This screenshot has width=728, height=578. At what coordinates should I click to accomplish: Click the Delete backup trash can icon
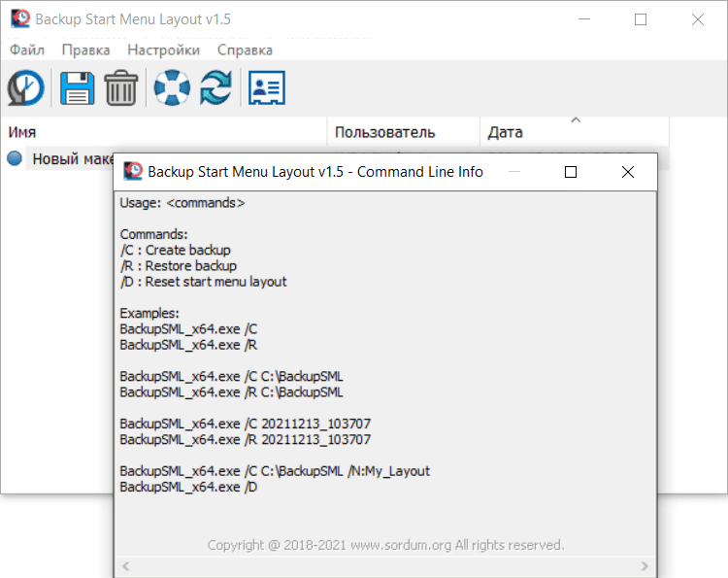coord(121,87)
